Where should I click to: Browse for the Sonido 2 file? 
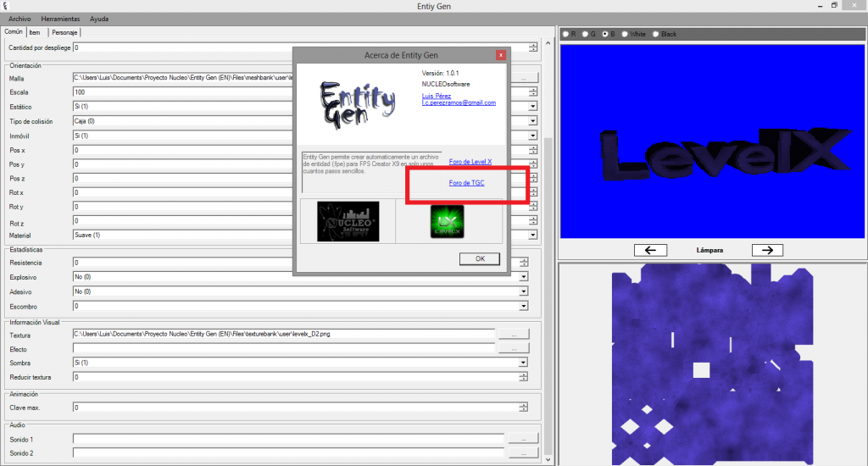tap(522, 453)
